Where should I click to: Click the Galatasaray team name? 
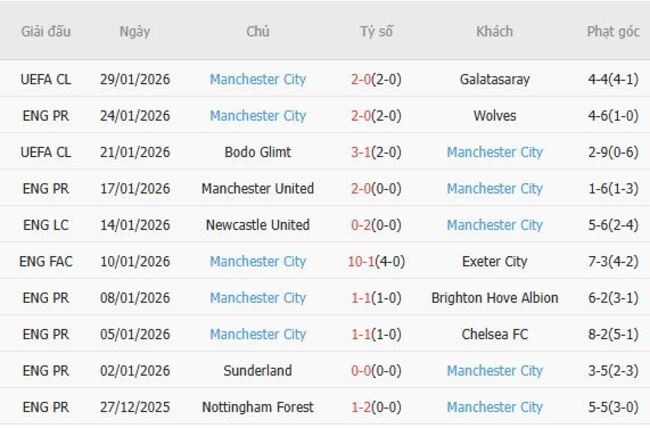(494, 79)
